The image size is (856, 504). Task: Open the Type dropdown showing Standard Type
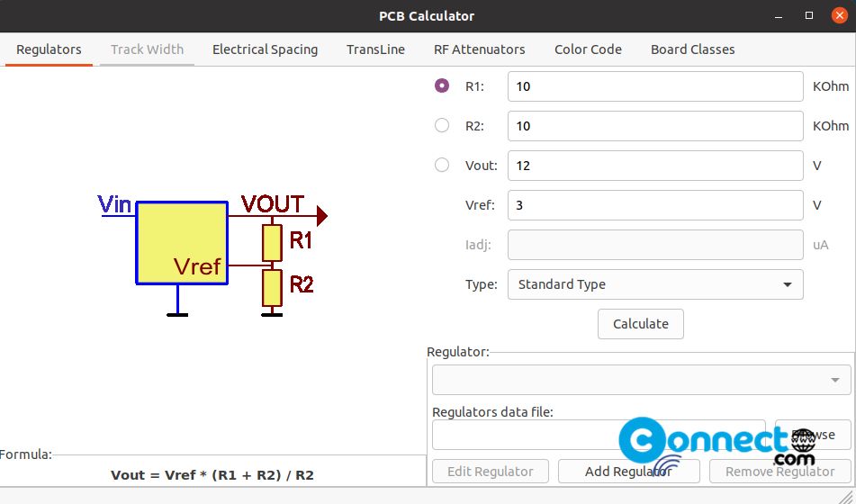[655, 284]
